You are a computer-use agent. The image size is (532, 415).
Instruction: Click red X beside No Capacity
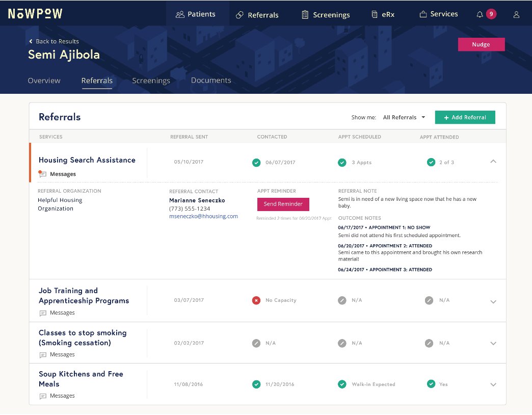tap(256, 300)
